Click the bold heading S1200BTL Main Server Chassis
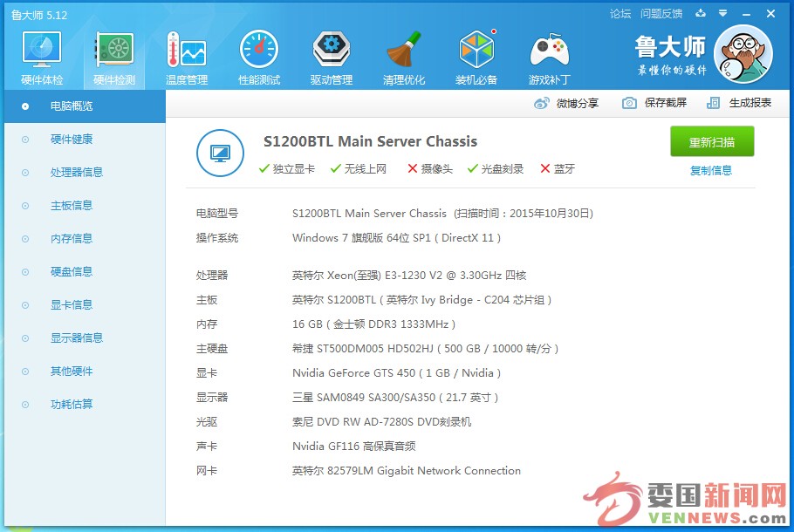Viewport: 794px width, 532px height. click(370, 141)
